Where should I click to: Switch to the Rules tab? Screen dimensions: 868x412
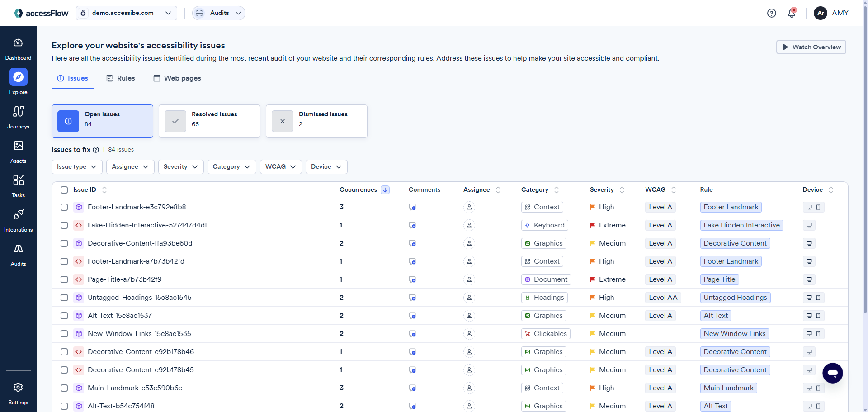tap(121, 78)
